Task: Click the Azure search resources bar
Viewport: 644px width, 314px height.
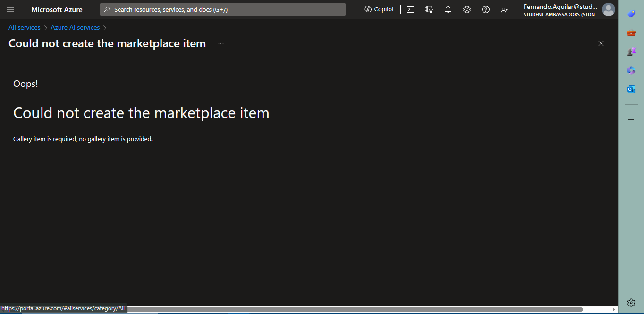Action: [x=222, y=9]
